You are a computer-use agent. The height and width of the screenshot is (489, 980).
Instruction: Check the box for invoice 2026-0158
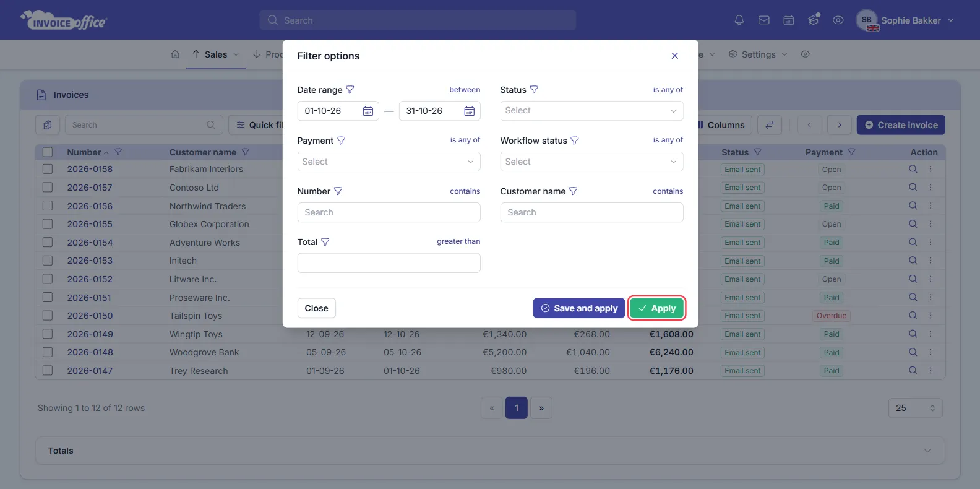48,169
